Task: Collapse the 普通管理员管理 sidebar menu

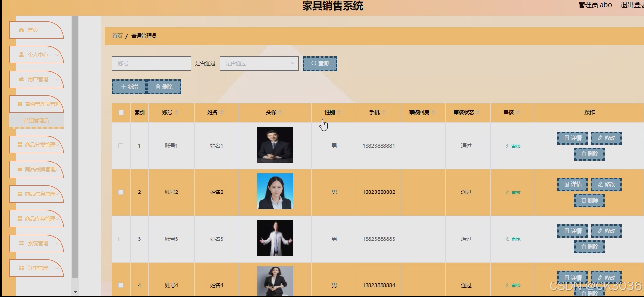Action: point(36,104)
